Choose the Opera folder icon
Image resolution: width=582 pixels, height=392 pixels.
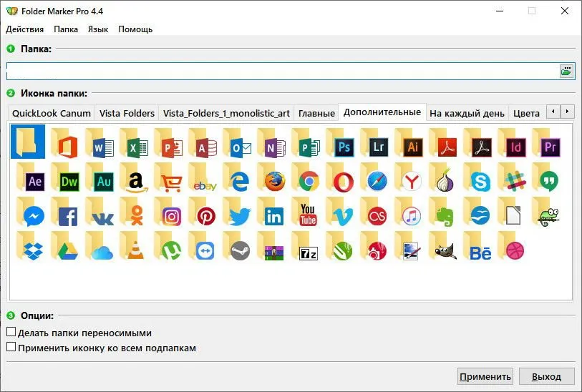[341, 178]
